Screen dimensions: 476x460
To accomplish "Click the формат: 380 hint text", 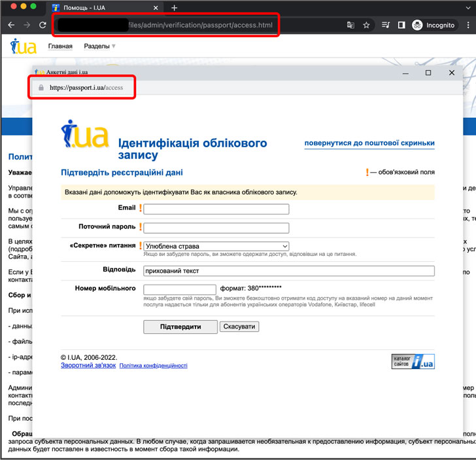I will [251, 288].
